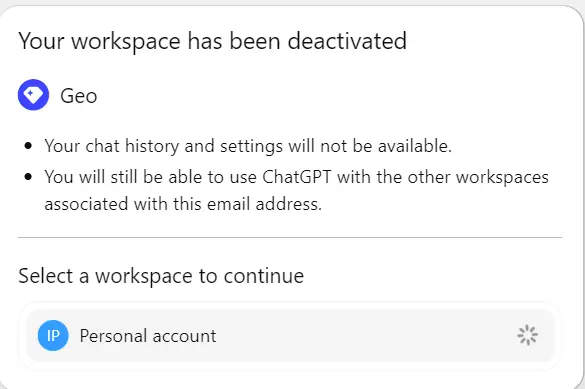The image size is (585, 389).
Task: Click the Personal account label text
Action: point(148,336)
